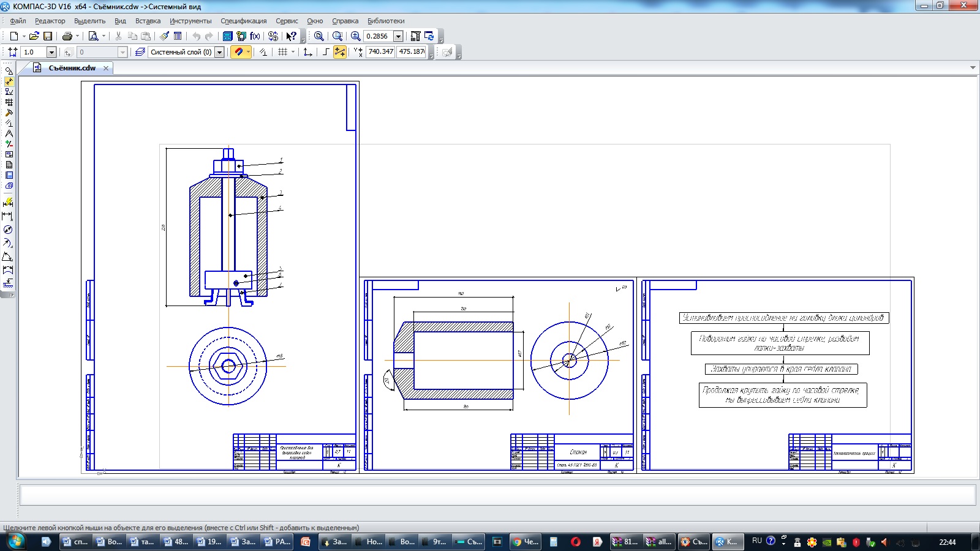
Task: Expand the grid options dropdown arrow
Action: click(x=293, y=52)
